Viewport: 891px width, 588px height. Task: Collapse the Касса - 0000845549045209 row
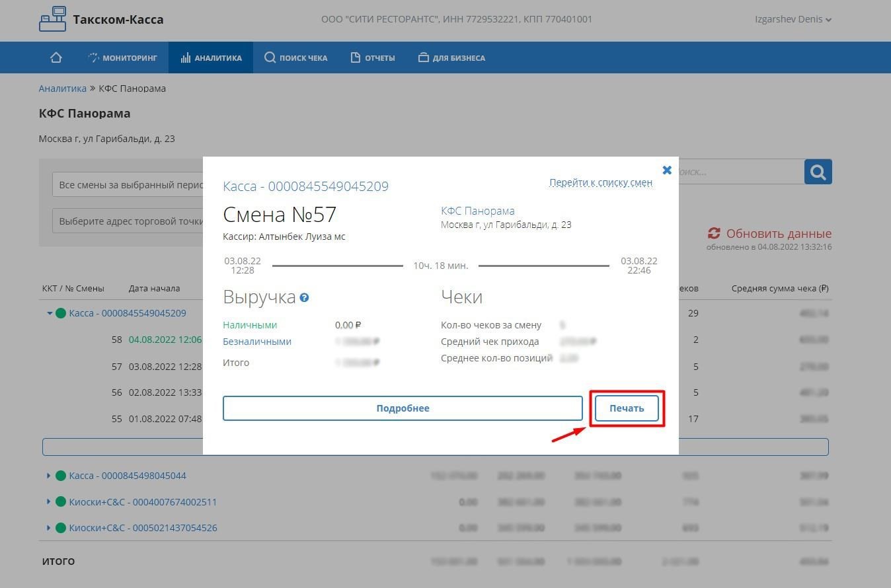(50, 313)
